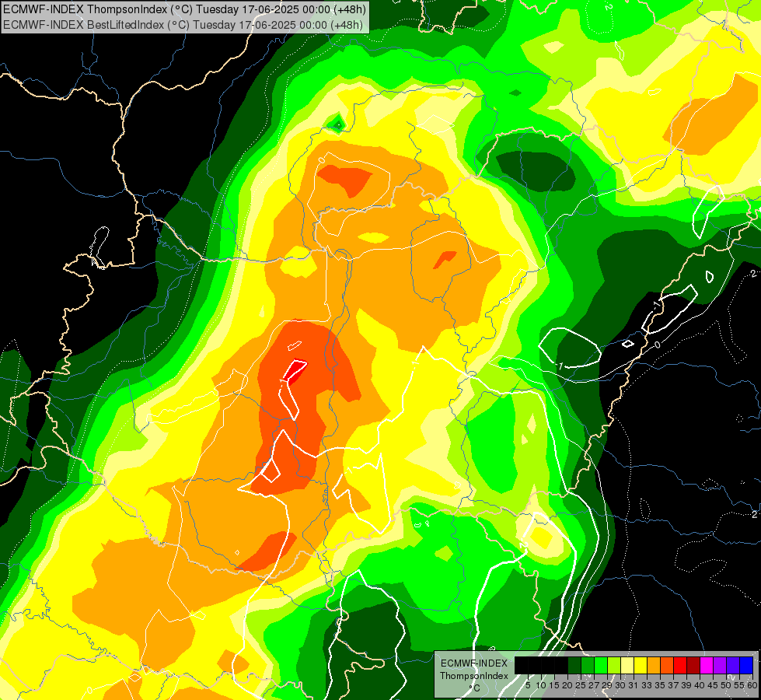Click the legend tick value 60
This screenshot has width=761, height=700.
(x=752, y=685)
